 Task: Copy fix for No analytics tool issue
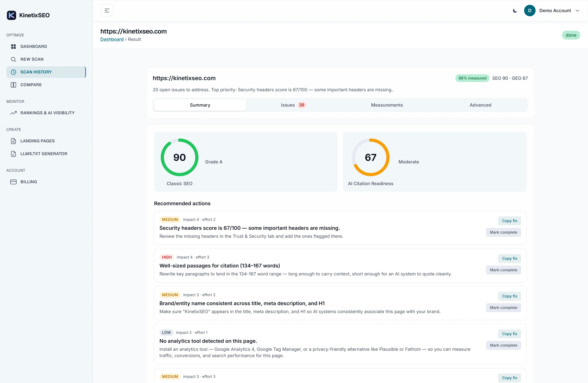[x=509, y=334]
